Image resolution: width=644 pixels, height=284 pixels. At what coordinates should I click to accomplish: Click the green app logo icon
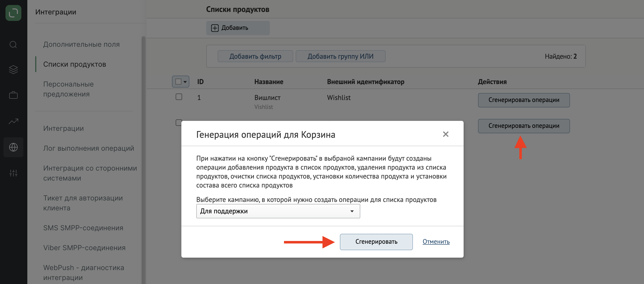(13, 13)
